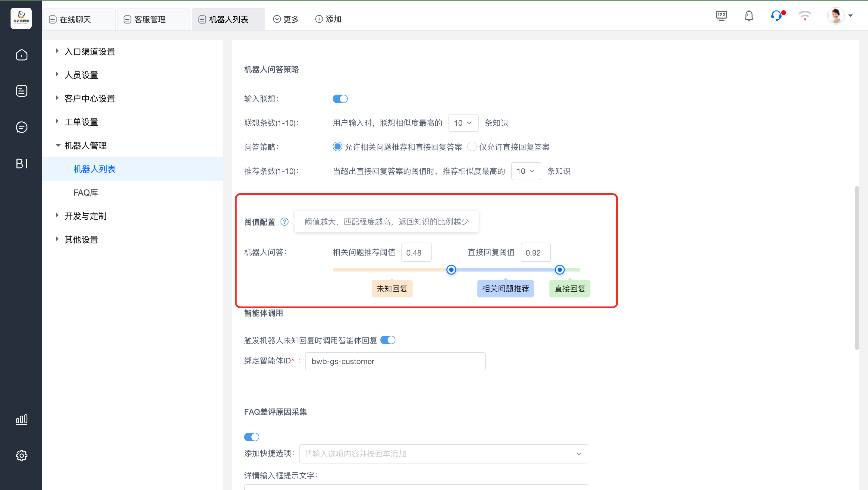Switch to the 客服管理 tab
The image size is (868, 490).
149,20
